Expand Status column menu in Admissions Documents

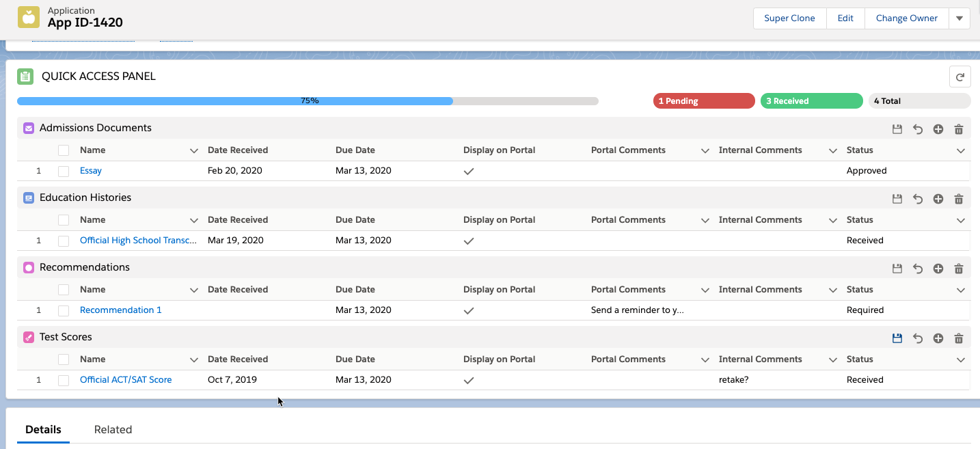click(960, 150)
